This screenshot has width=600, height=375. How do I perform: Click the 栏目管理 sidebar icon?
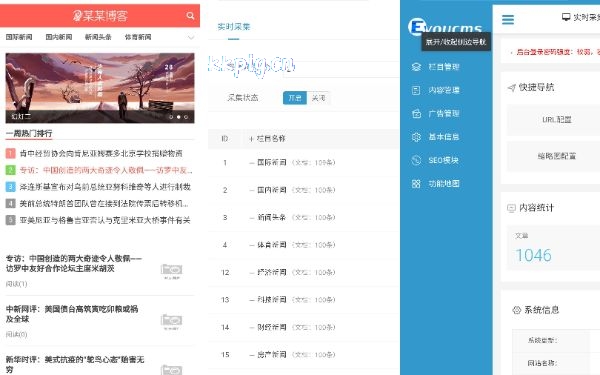pos(416,67)
